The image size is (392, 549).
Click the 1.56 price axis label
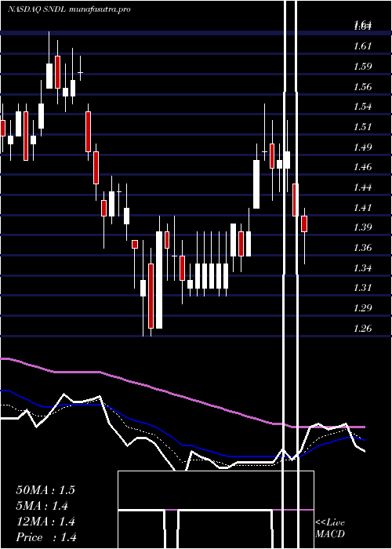pyautogui.click(x=363, y=86)
